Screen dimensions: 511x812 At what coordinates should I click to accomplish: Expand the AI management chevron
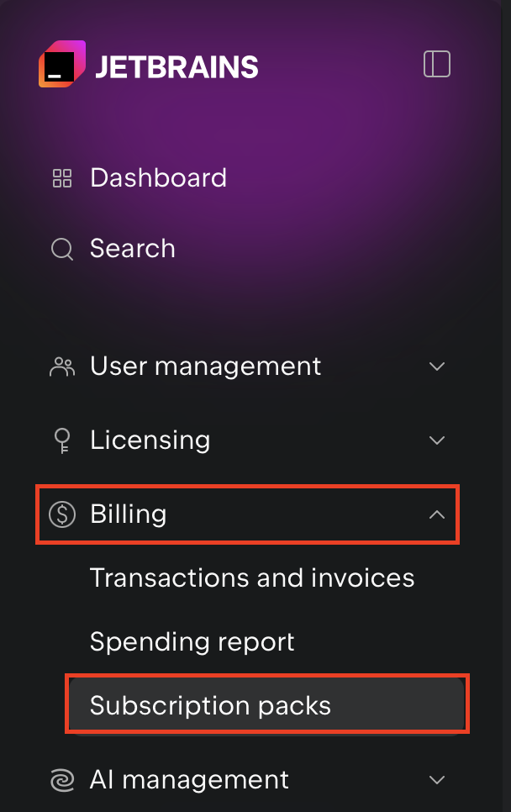437,780
